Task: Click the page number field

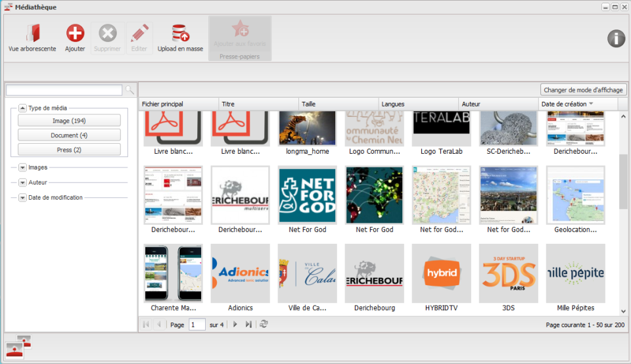Action: [197, 324]
